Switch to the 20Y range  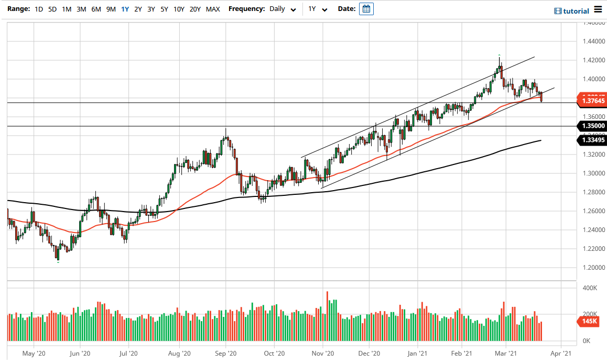pos(194,9)
